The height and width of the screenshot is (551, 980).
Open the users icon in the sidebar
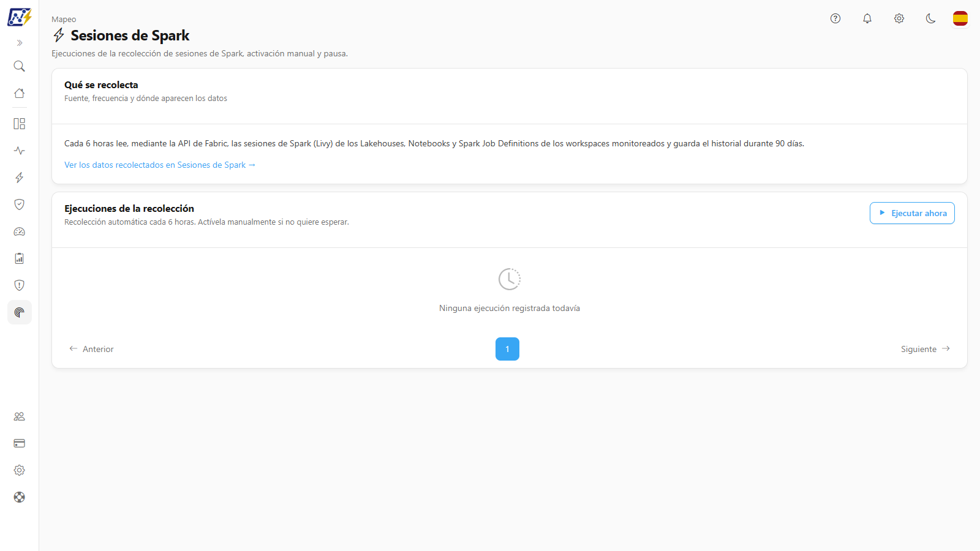point(20,416)
